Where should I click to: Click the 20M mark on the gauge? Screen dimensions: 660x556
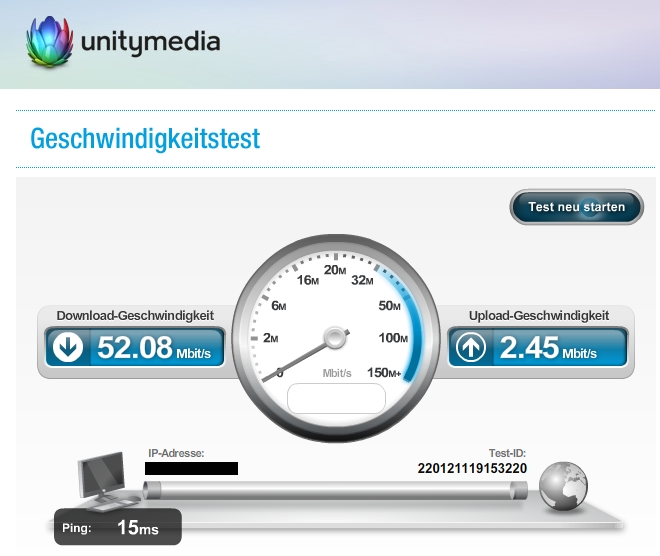pyautogui.click(x=335, y=270)
